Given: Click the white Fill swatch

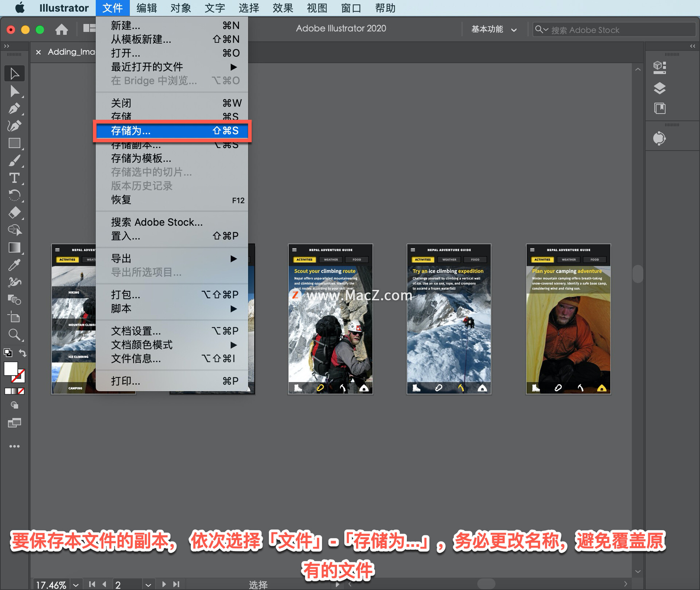Looking at the screenshot, I should [x=10, y=368].
